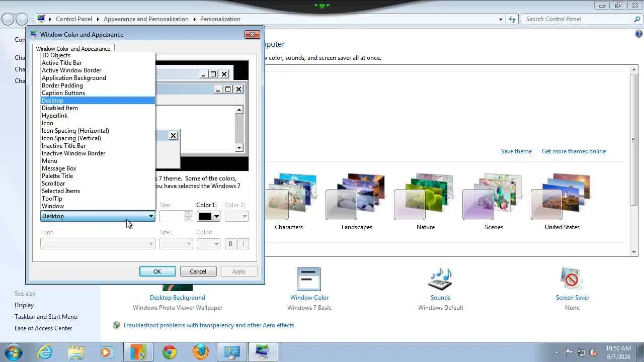Select Active Window Border list entry
Screen dimensions: 644x362
coord(98,70)
